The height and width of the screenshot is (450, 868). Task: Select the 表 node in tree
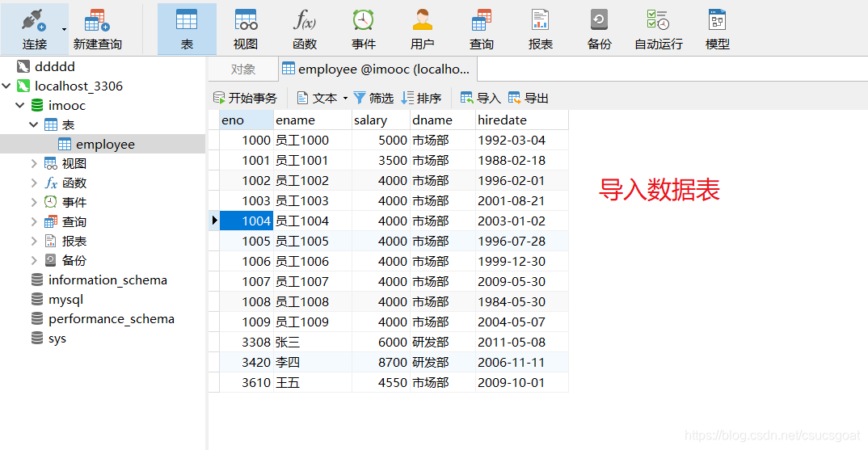[68, 125]
